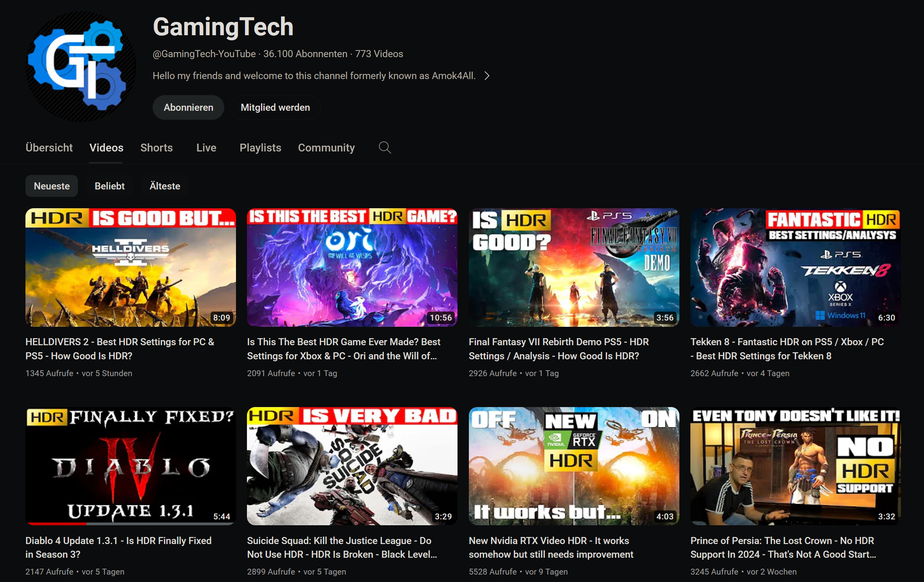Click the 4:03 duration badge on Nvidia thumbnail
Viewport: 924px width, 582px height.
point(665,516)
